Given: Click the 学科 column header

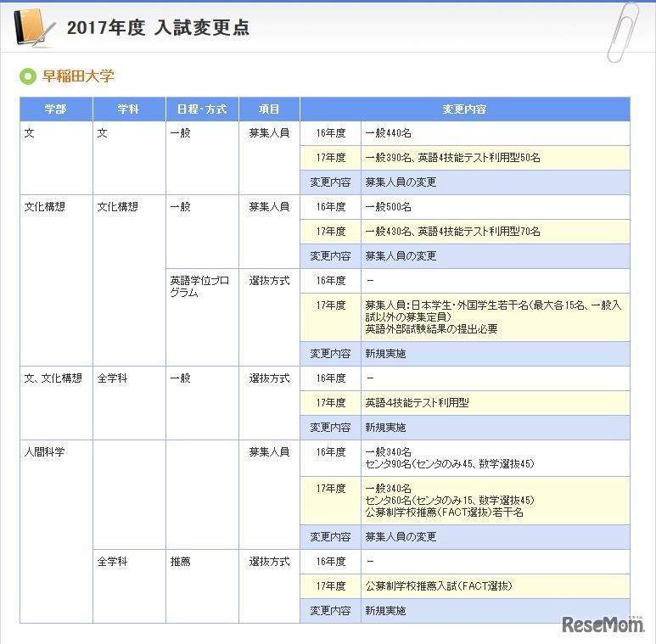Looking at the screenshot, I should (x=129, y=109).
